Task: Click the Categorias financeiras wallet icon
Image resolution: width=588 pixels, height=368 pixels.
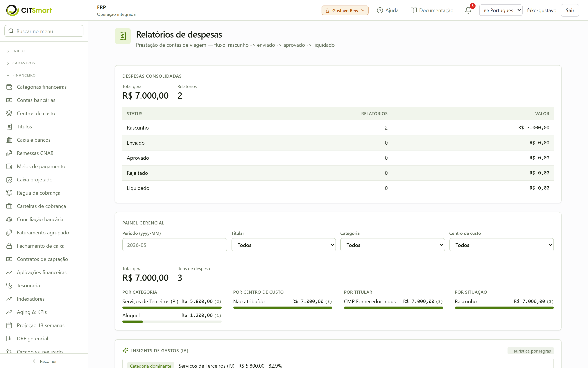Action: click(x=9, y=87)
